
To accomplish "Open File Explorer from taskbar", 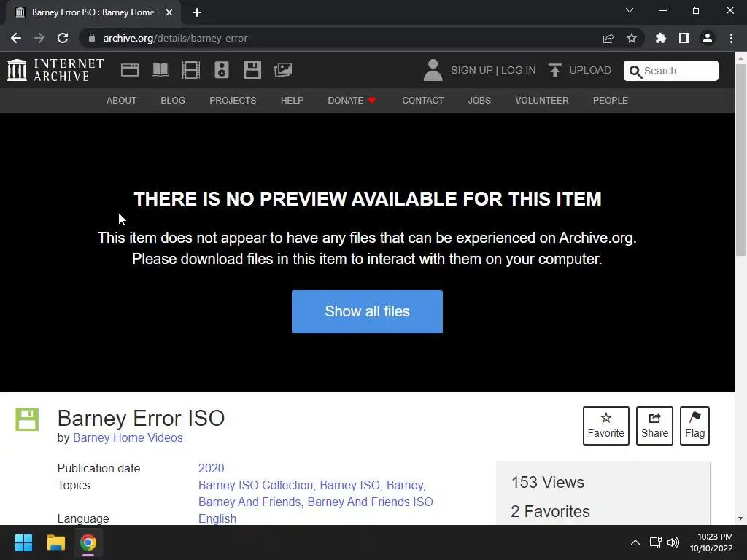I will 55,542.
